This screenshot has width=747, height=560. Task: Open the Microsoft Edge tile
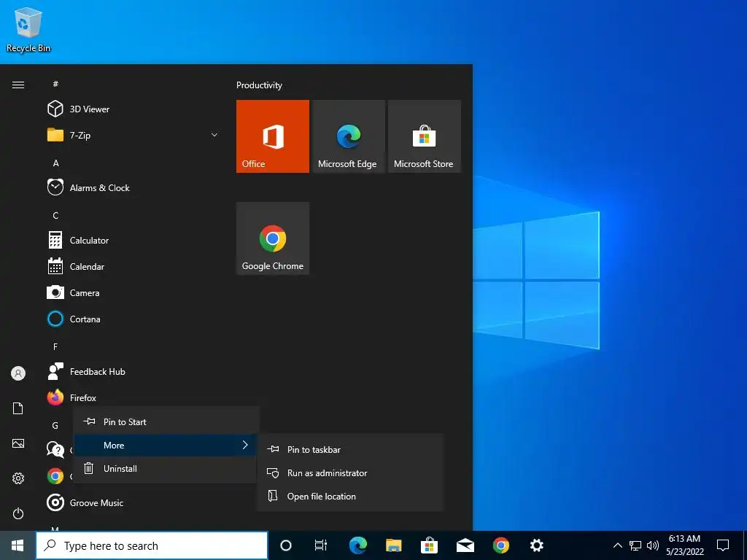(348, 136)
